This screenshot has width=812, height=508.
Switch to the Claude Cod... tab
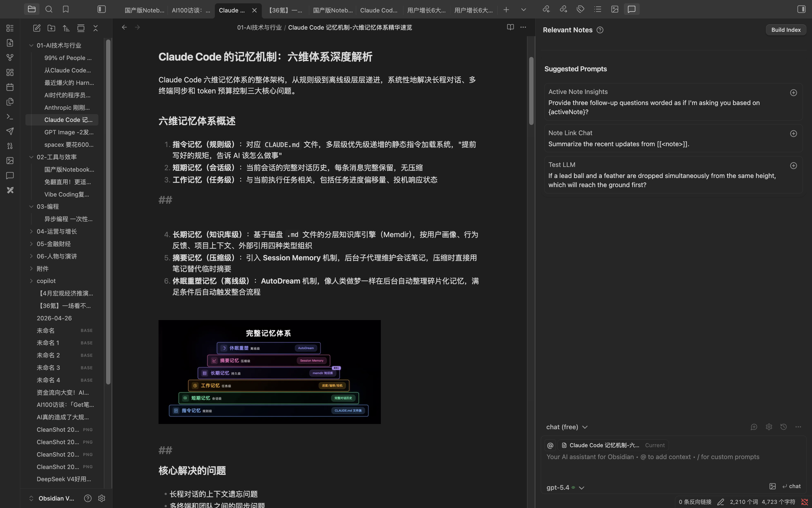tap(379, 10)
